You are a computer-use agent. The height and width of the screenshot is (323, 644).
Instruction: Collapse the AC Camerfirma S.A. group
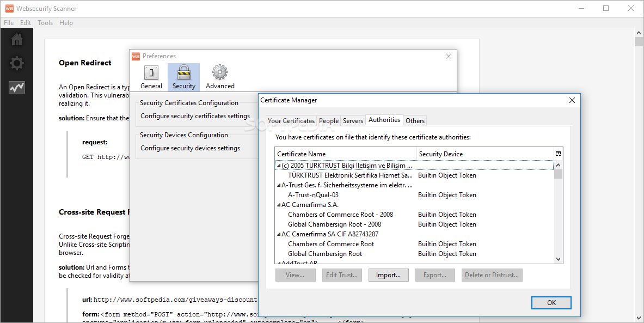(279, 205)
